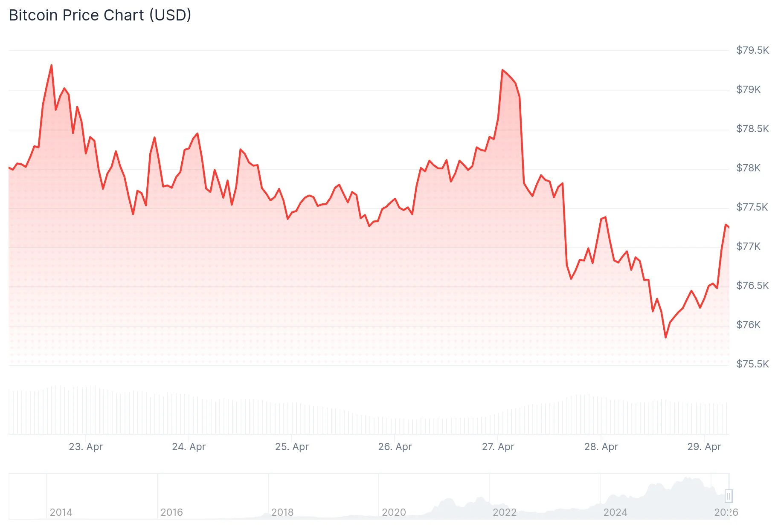Click the $78K price axis label
This screenshot has height=532, width=778.
point(748,168)
